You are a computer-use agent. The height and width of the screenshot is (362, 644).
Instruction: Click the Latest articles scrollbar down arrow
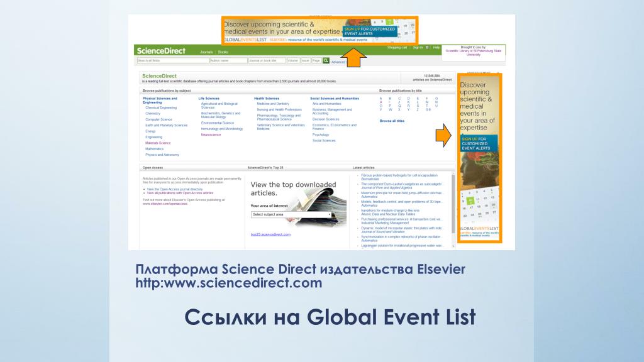point(453,246)
